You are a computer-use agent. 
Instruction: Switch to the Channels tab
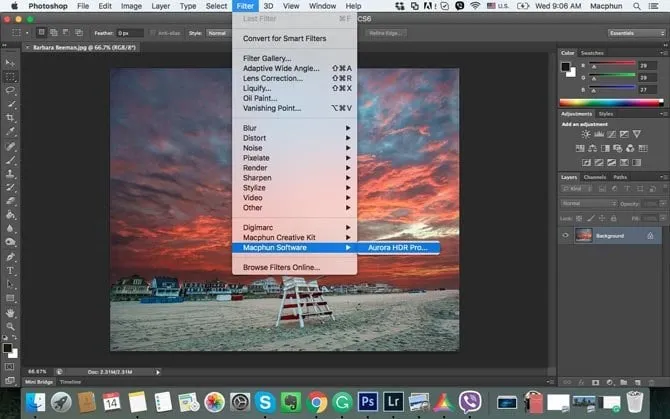coord(595,177)
